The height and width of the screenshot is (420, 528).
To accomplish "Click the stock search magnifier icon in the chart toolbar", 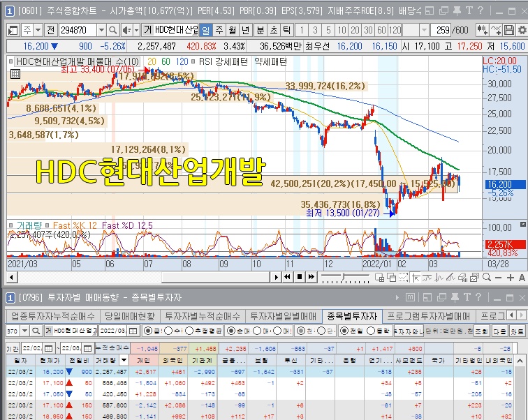I will 113,30.
